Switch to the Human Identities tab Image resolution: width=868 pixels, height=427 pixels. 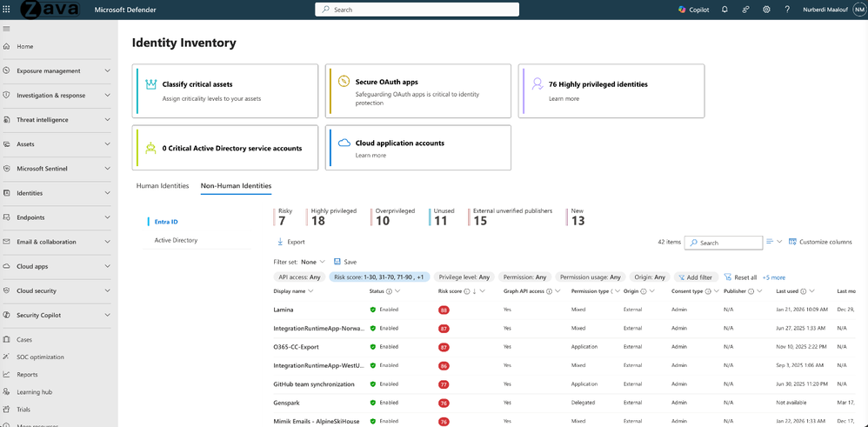pos(163,186)
